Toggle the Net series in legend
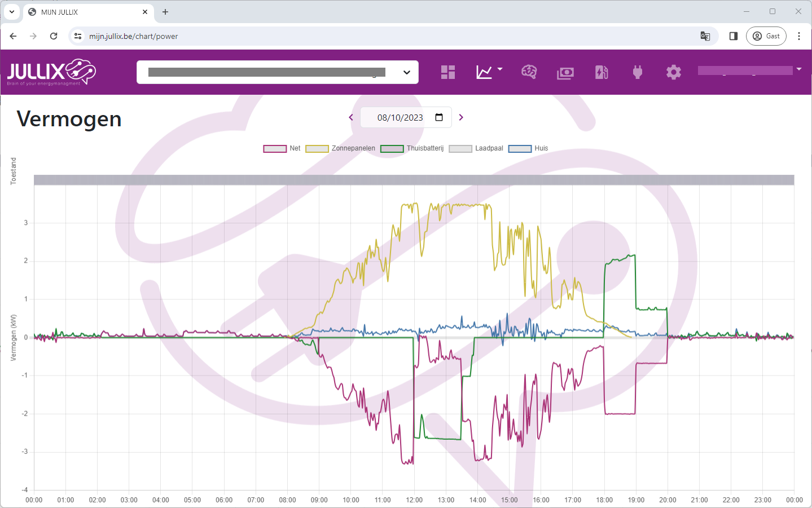Image resolution: width=812 pixels, height=508 pixels. tap(282, 148)
